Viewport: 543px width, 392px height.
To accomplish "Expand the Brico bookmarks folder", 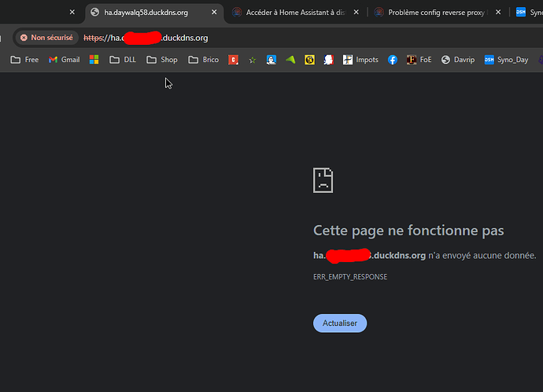I will coord(204,60).
